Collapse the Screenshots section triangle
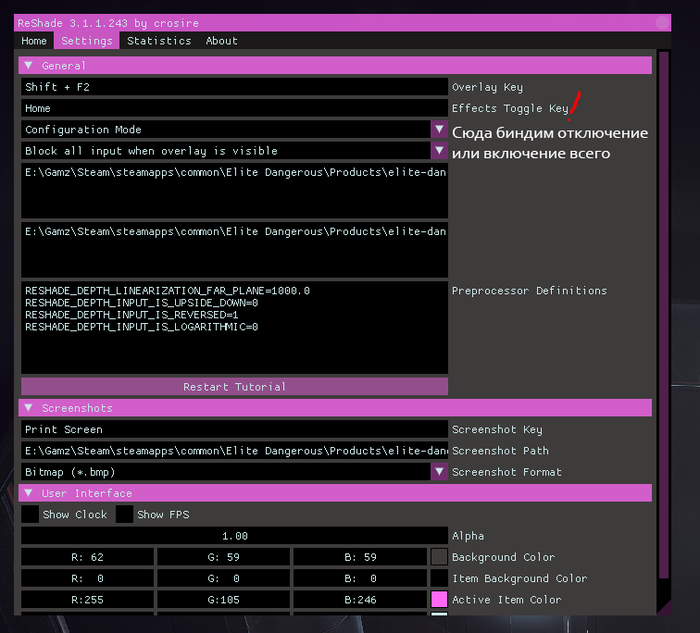 pos(28,408)
